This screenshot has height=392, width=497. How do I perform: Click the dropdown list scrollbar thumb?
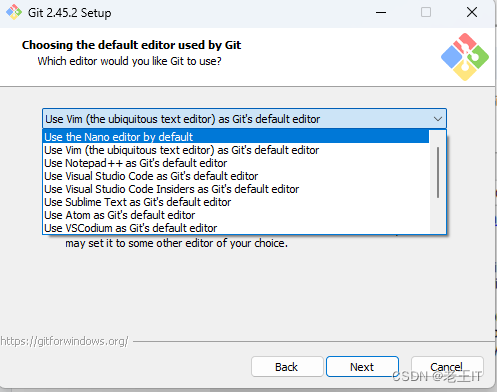(438, 173)
